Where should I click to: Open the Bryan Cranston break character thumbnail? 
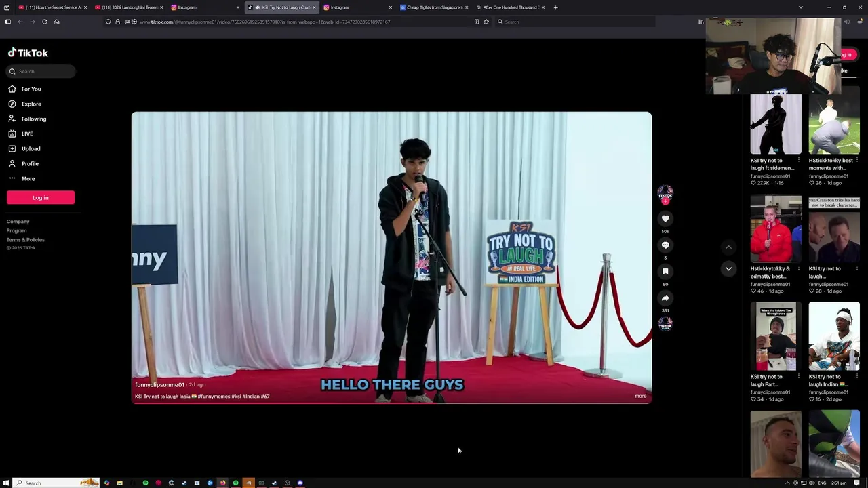(x=834, y=229)
